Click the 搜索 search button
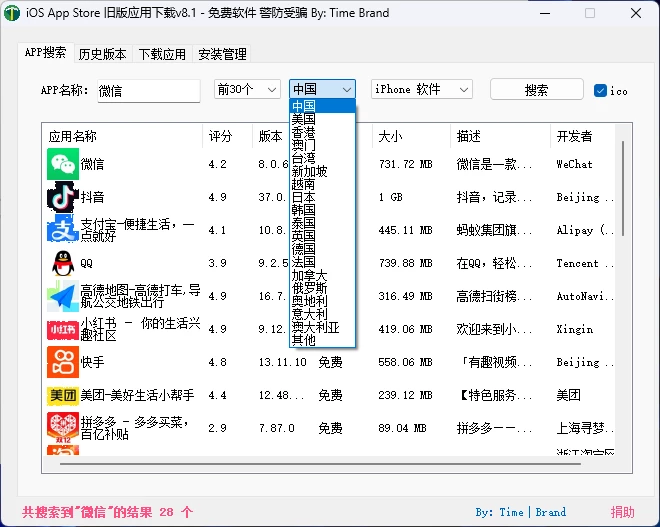The height and width of the screenshot is (527, 660). 537,89
